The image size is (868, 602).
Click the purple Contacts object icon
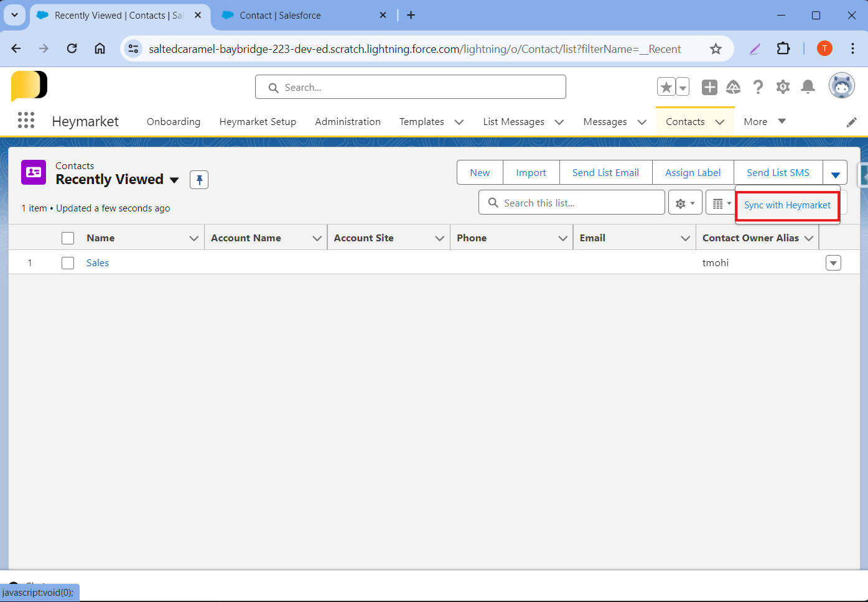[34, 172]
